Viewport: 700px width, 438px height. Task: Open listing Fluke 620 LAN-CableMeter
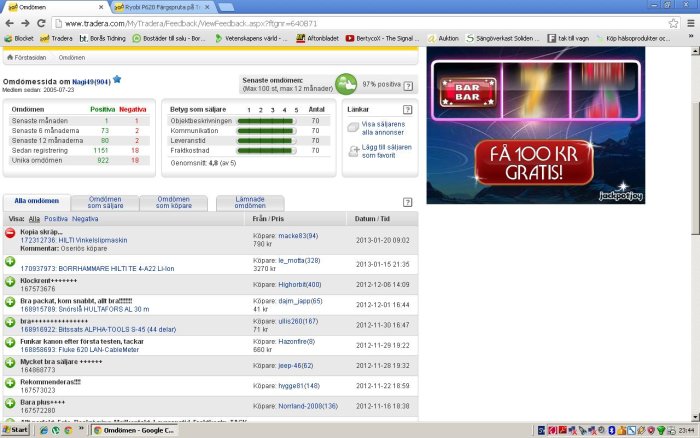point(79,350)
